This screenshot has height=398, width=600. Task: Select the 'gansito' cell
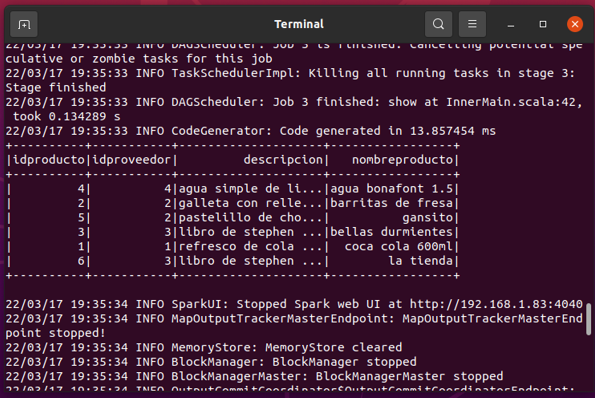[x=427, y=218]
